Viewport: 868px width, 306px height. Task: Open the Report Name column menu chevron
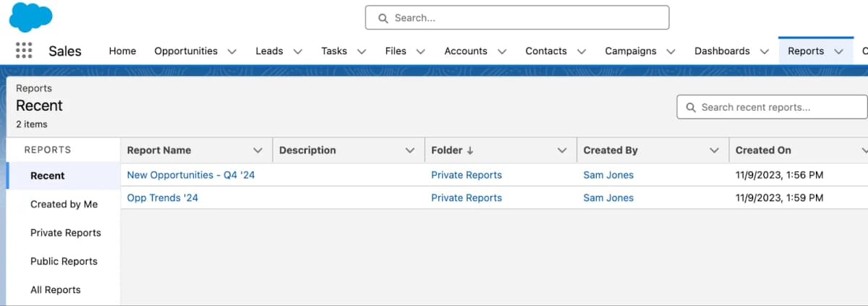click(x=258, y=150)
